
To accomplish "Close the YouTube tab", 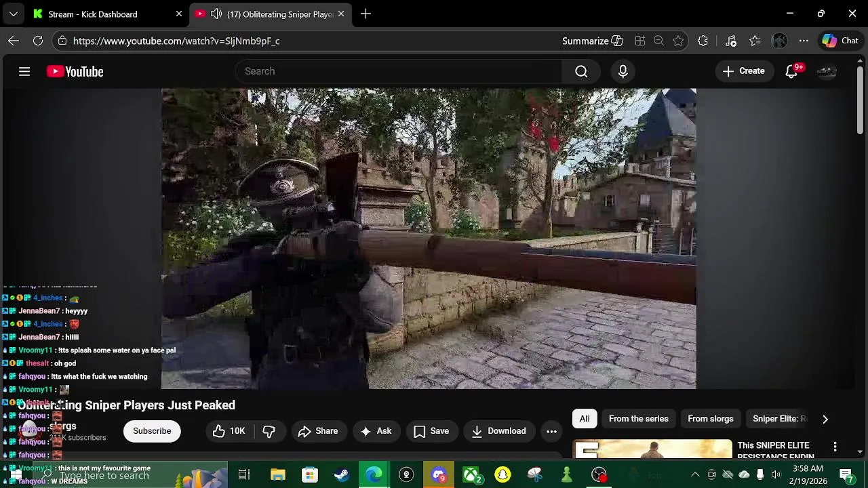I will 341,14.
